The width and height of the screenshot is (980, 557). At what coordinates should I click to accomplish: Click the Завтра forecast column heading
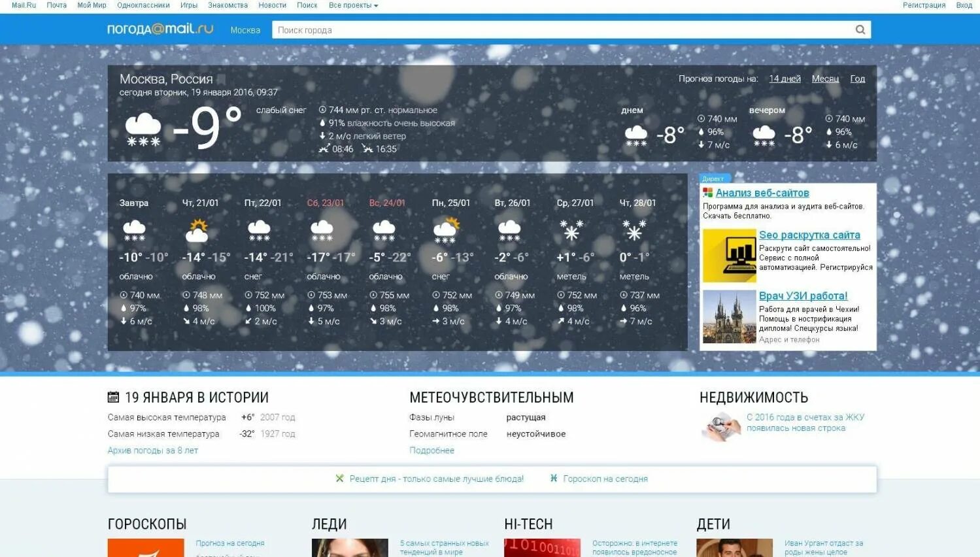point(134,203)
